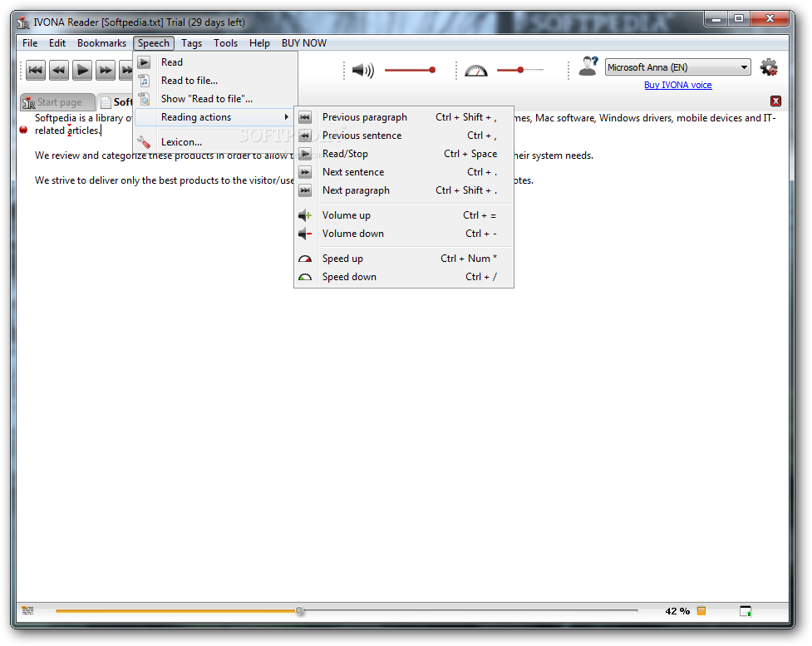Click the volume slider handle
812x646 pixels.
tap(432, 70)
